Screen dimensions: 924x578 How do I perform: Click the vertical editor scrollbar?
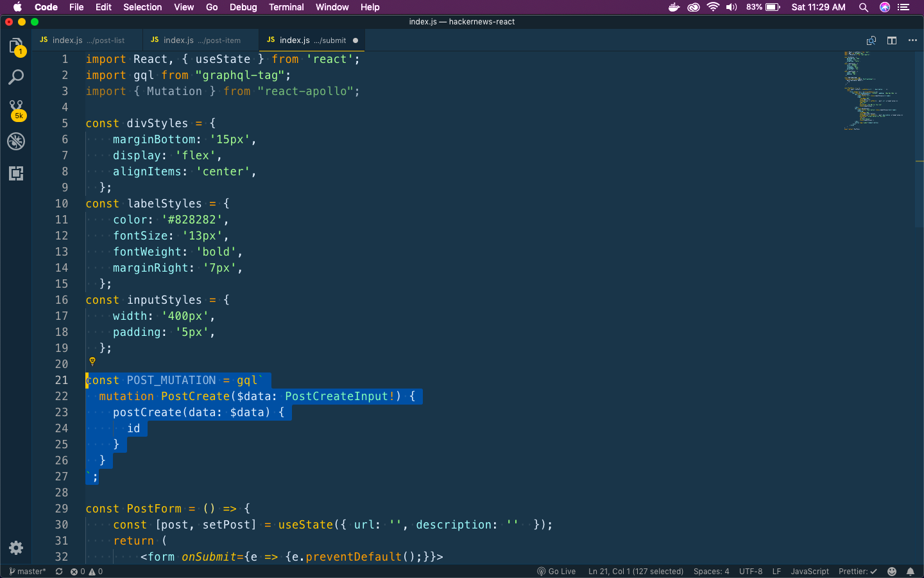coord(920,139)
